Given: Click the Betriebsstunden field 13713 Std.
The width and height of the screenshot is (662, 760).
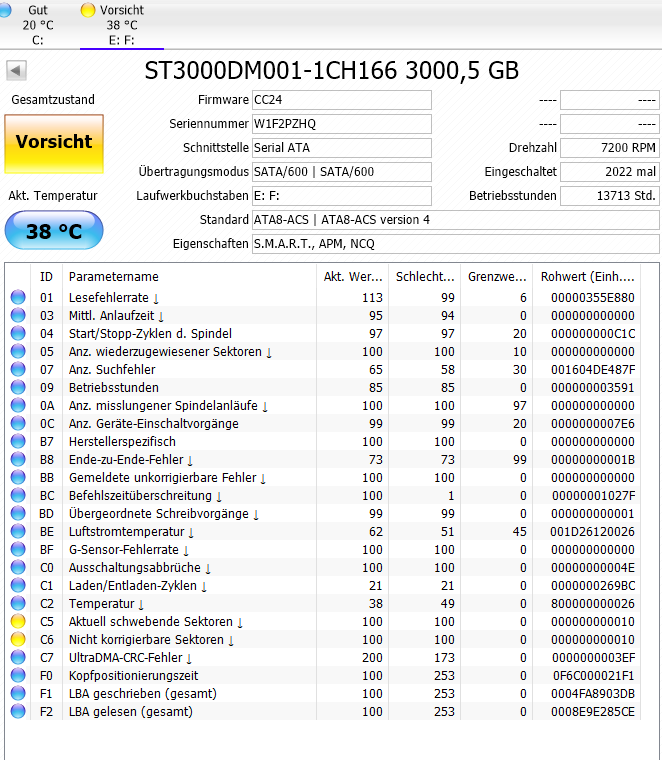Looking at the screenshot, I should 610,196.
